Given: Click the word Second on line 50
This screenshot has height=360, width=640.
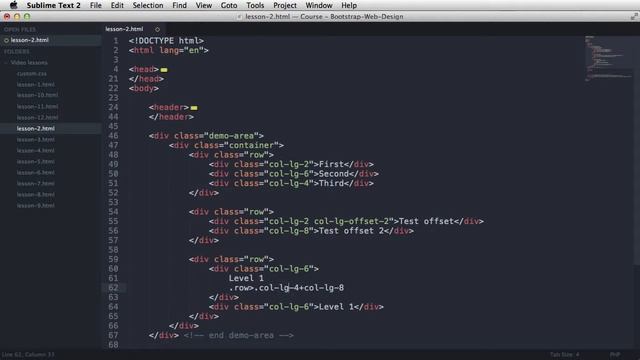Looking at the screenshot, I should (334, 174).
